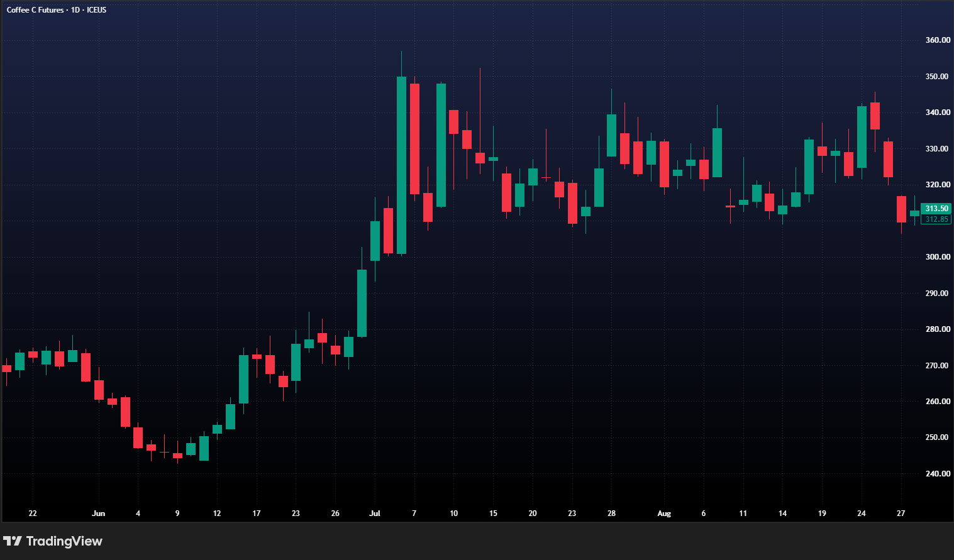Click the 360.00 price axis label
Image resolution: width=954 pixels, height=560 pixels.
click(x=938, y=40)
